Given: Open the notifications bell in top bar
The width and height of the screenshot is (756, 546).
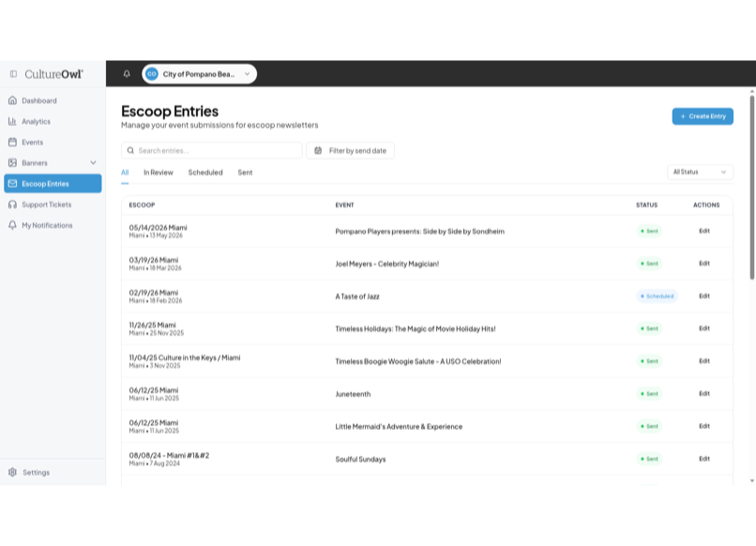Looking at the screenshot, I should point(127,74).
